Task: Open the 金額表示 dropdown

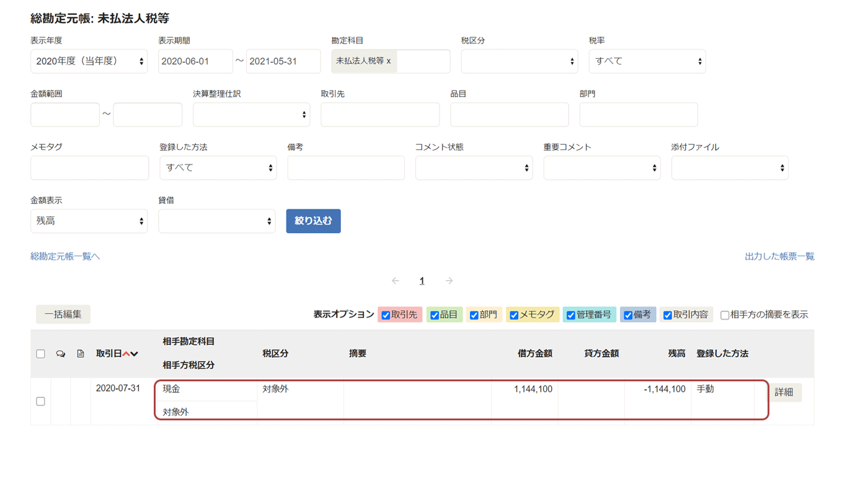Action: [x=89, y=221]
